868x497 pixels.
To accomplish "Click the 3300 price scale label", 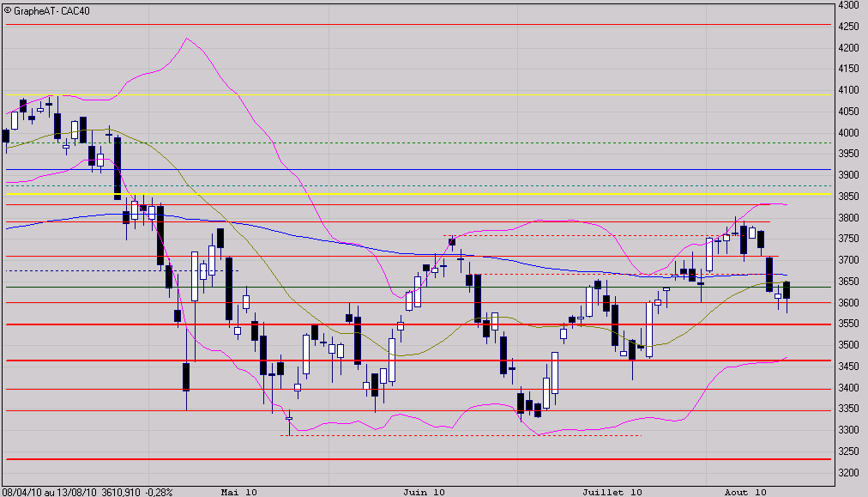I will coord(848,430).
